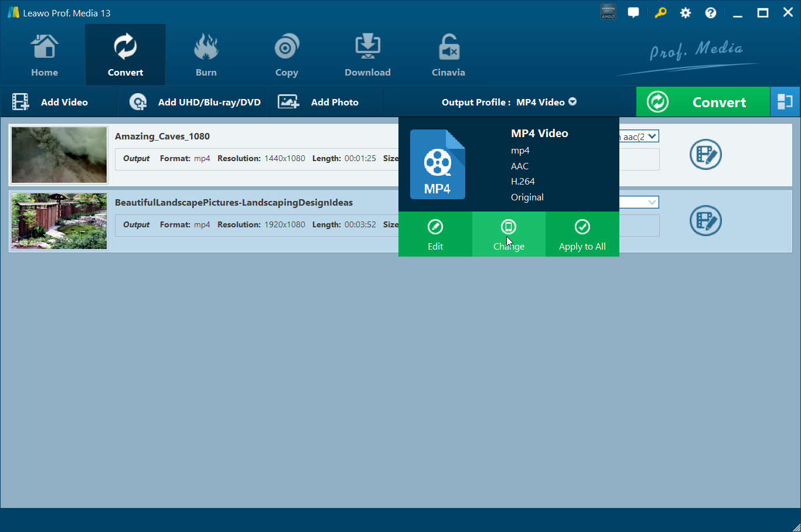Open the settings gear icon
Viewport: 801px width, 532px height.
coord(685,13)
